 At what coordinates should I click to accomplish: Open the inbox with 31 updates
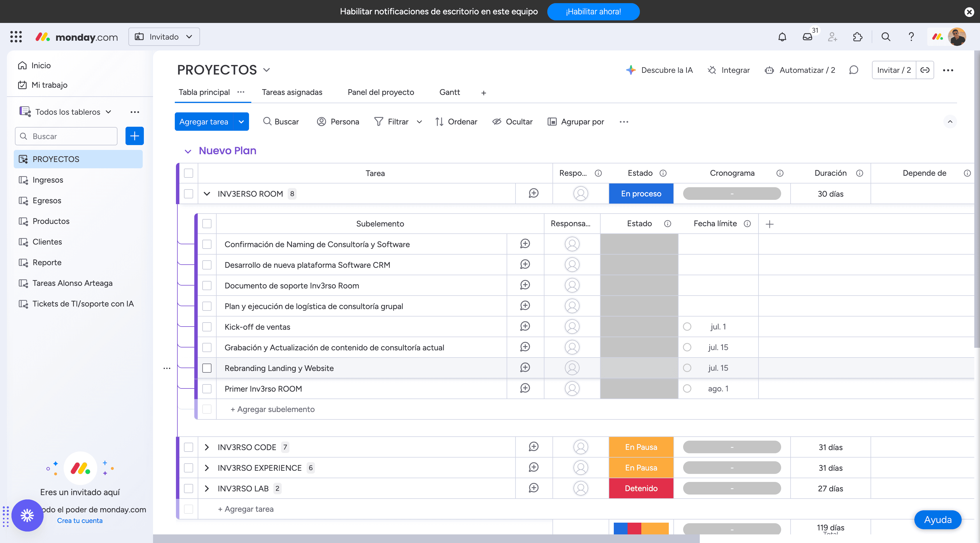[807, 37]
